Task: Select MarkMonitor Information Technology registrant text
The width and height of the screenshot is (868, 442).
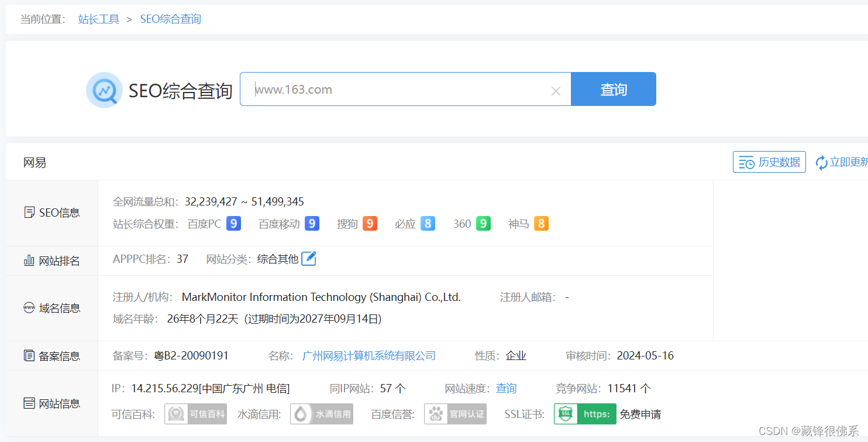Action: 321,297
